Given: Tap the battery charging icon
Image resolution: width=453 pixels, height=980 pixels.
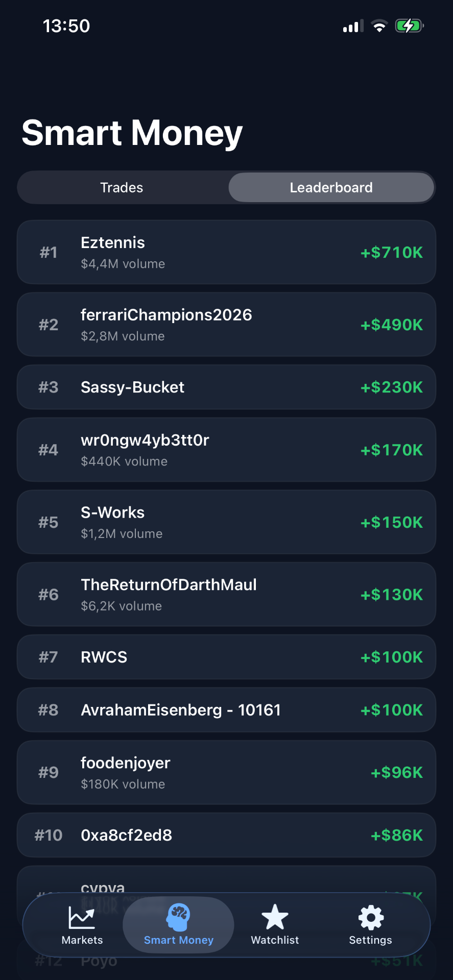Looking at the screenshot, I should (x=410, y=26).
